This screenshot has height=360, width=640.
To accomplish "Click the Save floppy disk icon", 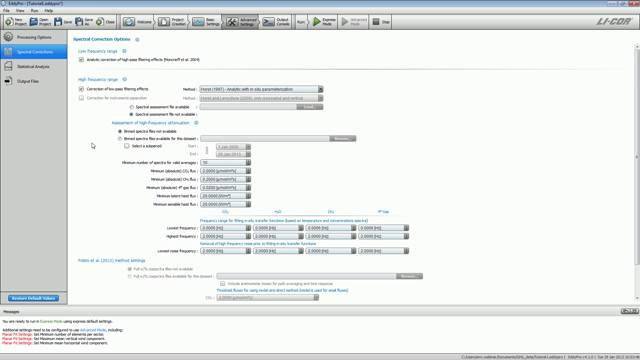I will pyautogui.click(x=58, y=22).
